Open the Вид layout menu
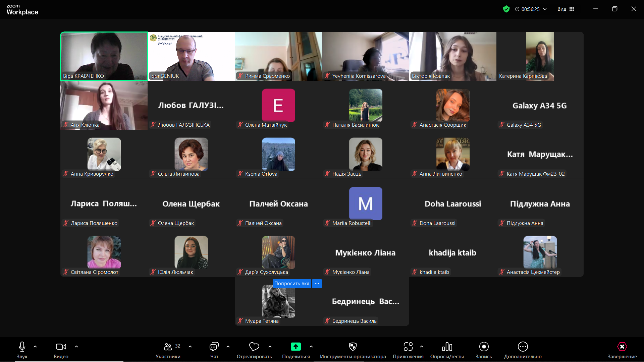Viewport: 644px width, 362px height. [566, 9]
